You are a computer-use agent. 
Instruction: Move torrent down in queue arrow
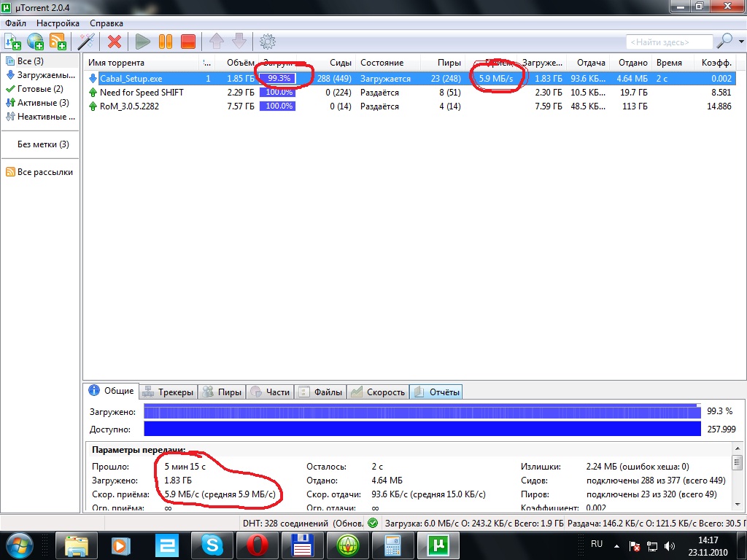[x=239, y=42]
